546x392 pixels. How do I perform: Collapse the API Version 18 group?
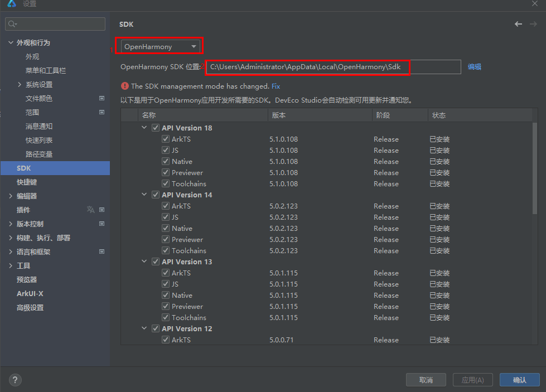[x=144, y=128]
